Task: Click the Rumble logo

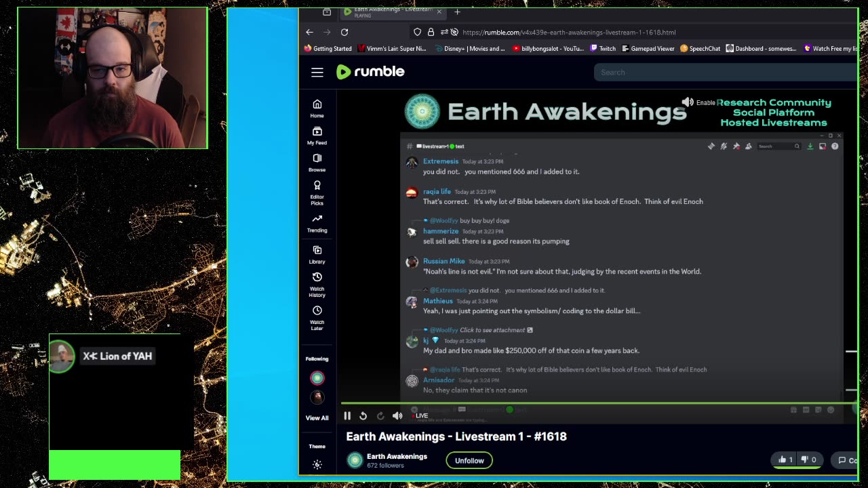Action: coord(370,72)
